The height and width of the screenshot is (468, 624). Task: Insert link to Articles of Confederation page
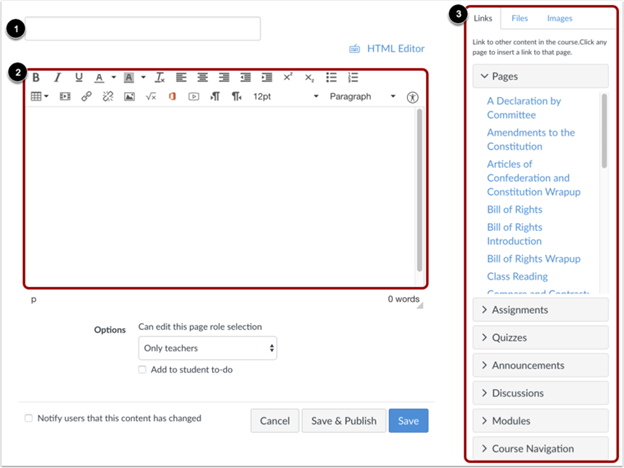tap(534, 178)
